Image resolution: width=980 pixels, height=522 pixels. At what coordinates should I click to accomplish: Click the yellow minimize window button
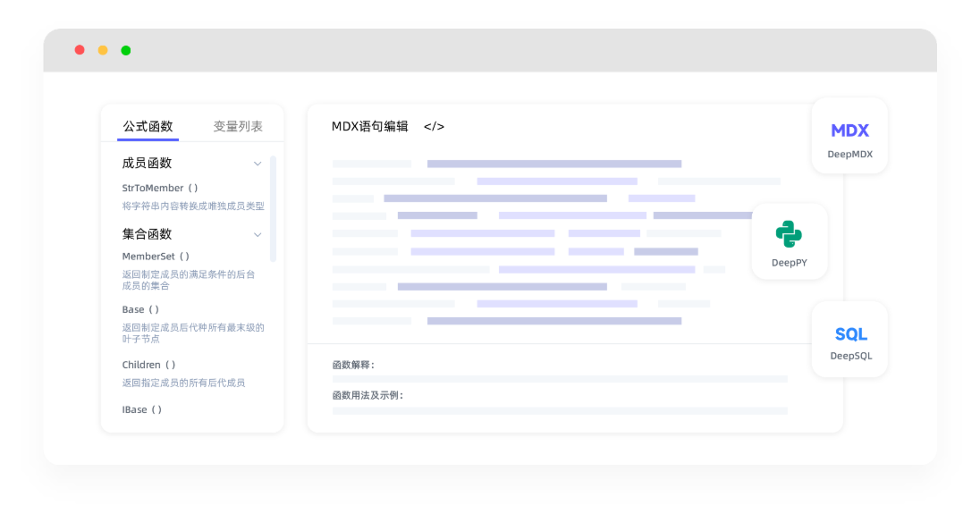tap(103, 50)
